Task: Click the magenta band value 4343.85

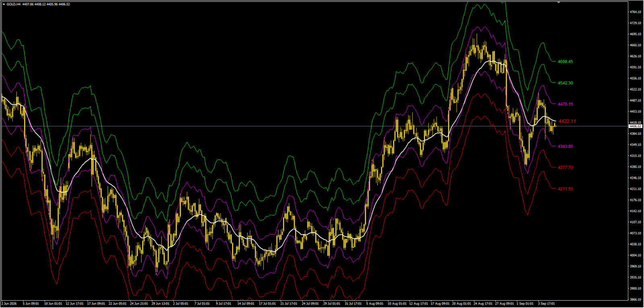Action: (565, 146)
